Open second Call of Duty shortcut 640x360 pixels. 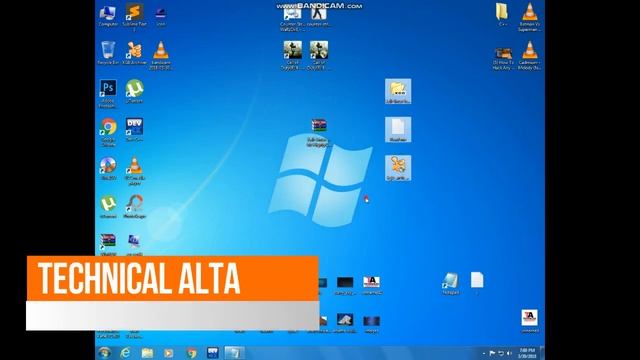coord(319,55)
